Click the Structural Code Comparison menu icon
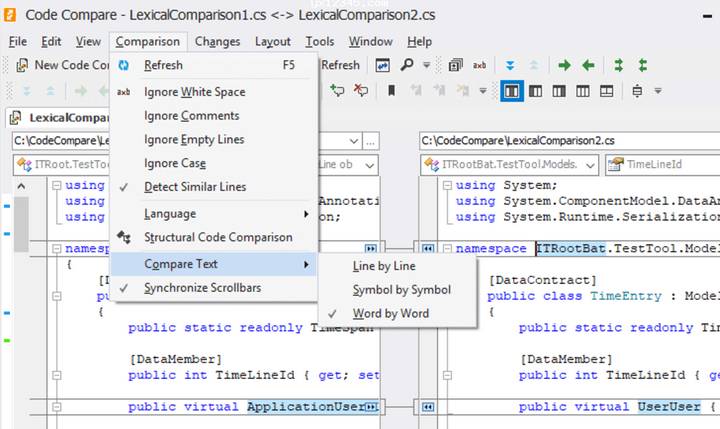The height and width of the screenshot is (429, 720). (x=124, y=237)
